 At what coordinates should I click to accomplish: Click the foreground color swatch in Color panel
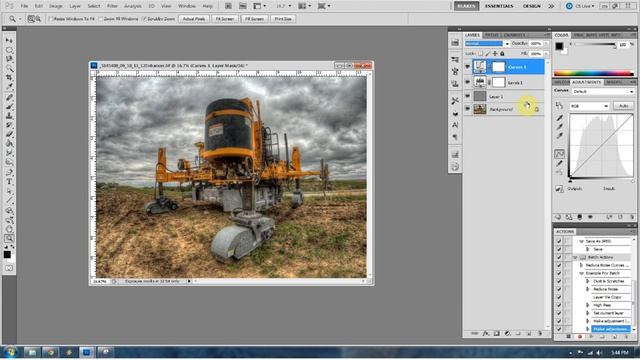(559, 46)
